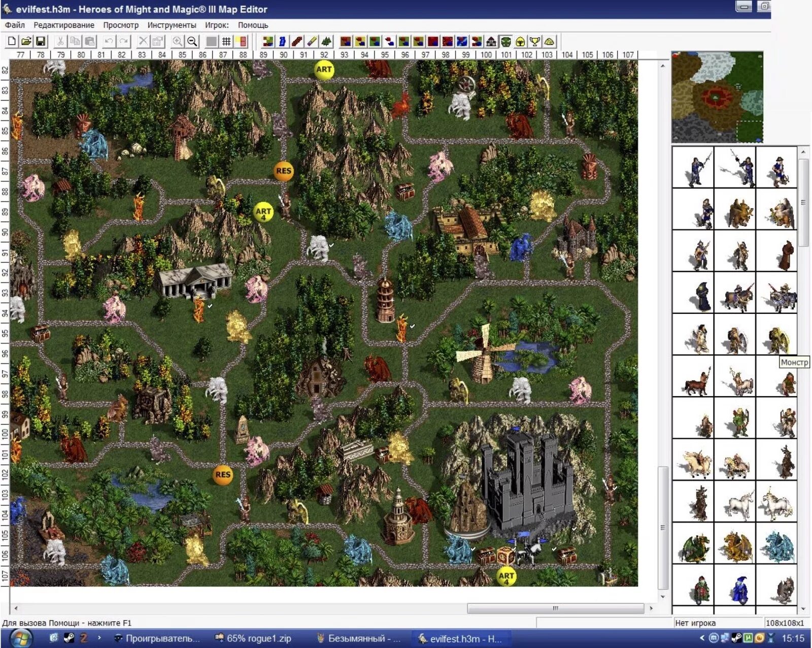The height and width of the screenshot is (648, 812).
Task: Click the yellow ART marker beside ruler column 92
Action: pos(324,70)
